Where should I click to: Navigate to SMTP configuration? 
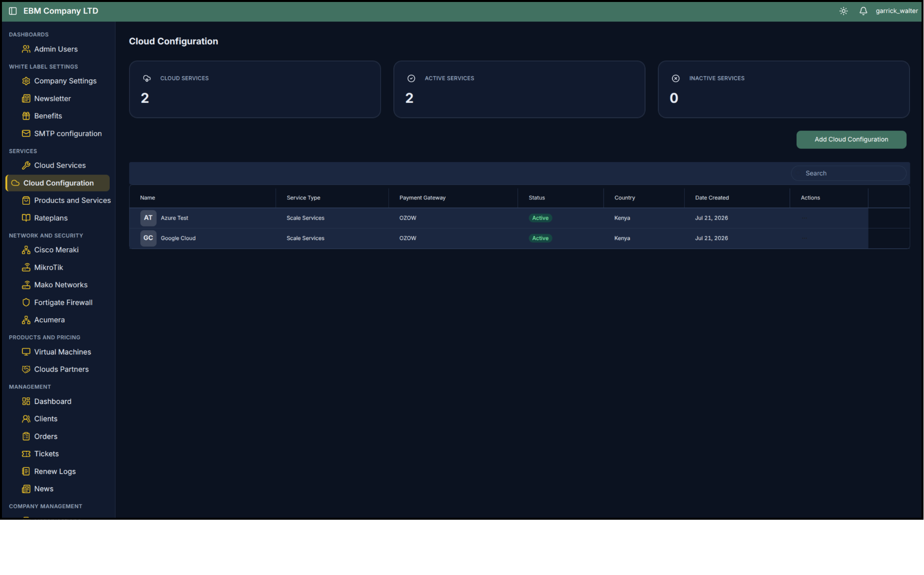coord(68,133)
